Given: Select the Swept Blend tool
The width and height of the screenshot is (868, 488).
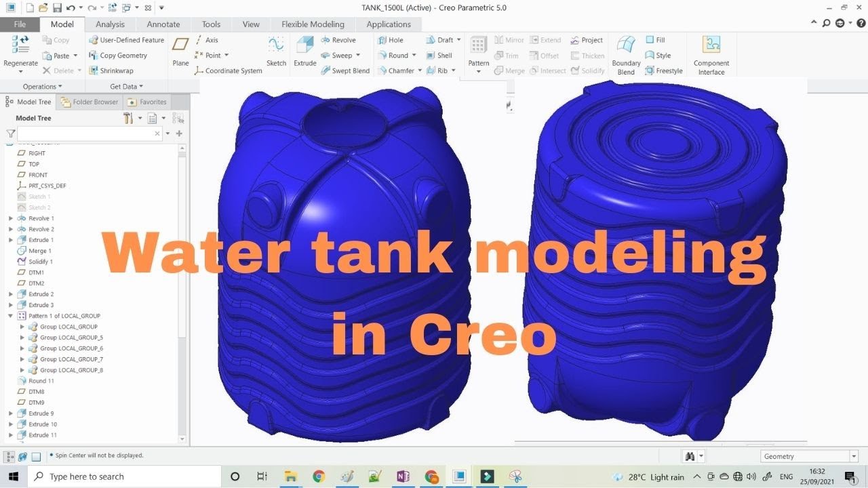Looking at the screenshot, I should pos(345,70).
